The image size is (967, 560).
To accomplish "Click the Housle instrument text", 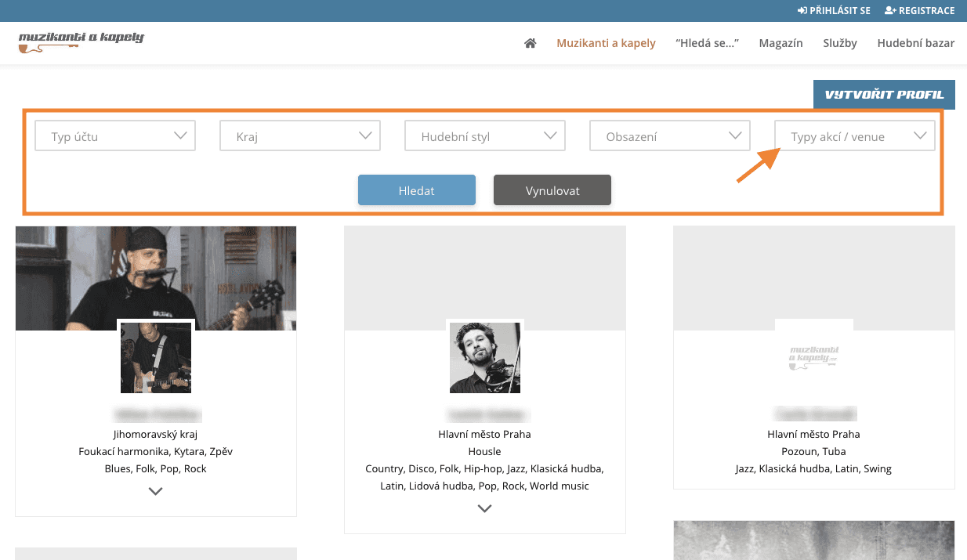I will pyautogui.click(x=485, y=451).
